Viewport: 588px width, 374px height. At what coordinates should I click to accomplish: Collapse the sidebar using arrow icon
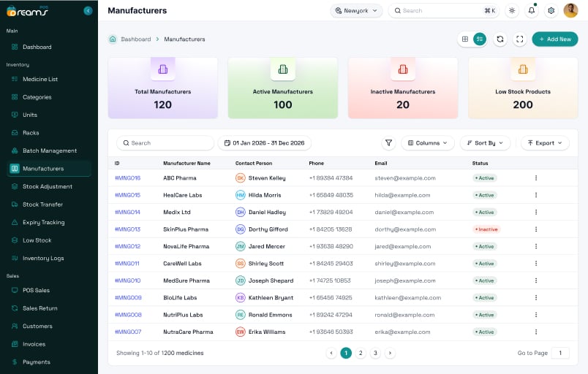[x=88, y=11]
